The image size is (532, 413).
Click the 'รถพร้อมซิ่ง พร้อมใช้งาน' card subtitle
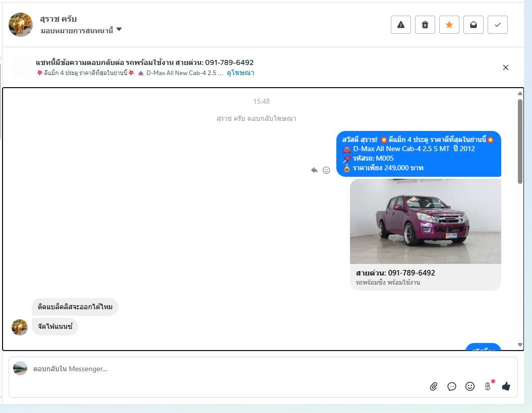tap(388, 282)
